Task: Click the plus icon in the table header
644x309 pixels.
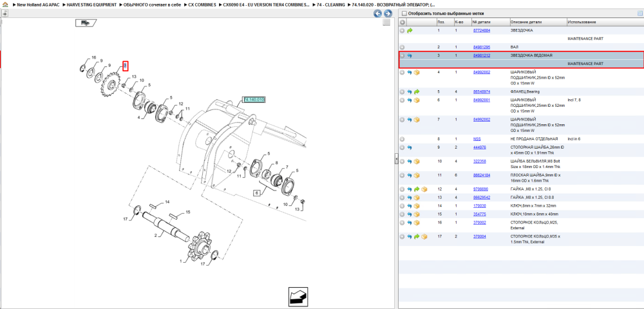Action: click(x=402, y=22)
